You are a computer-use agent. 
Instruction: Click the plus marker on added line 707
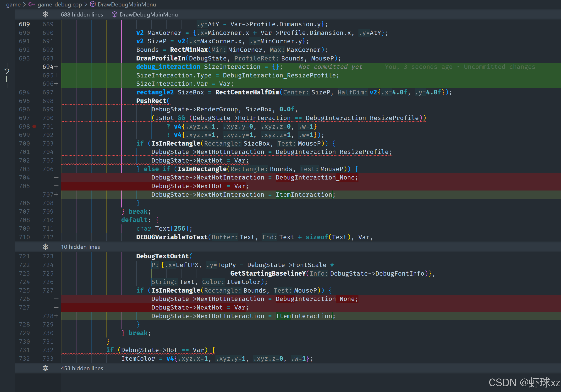click(56, 194)
